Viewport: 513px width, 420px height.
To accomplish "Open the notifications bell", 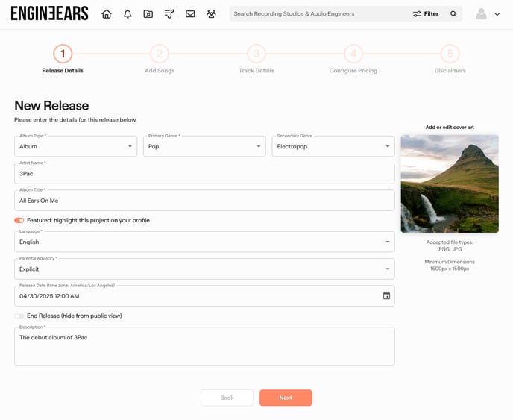I will pos(128,13).
